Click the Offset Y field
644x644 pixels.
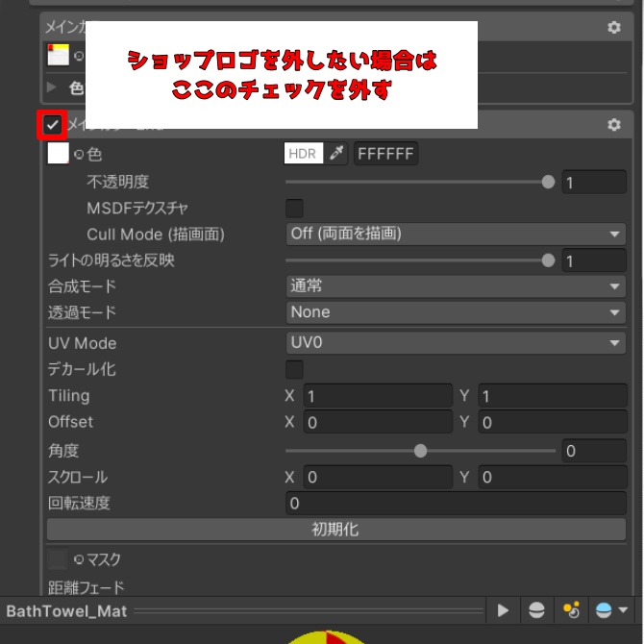[x=553, y=422]
